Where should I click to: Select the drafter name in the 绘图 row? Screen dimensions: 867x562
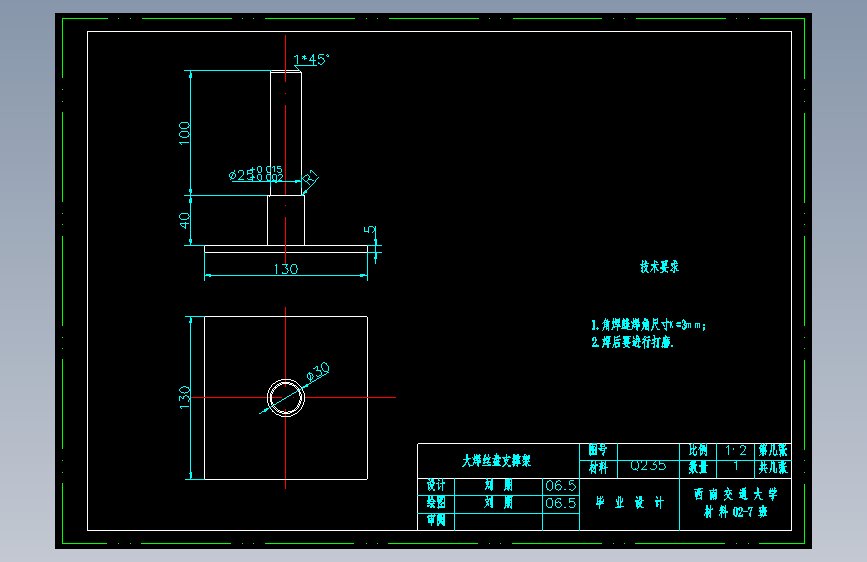498,503
